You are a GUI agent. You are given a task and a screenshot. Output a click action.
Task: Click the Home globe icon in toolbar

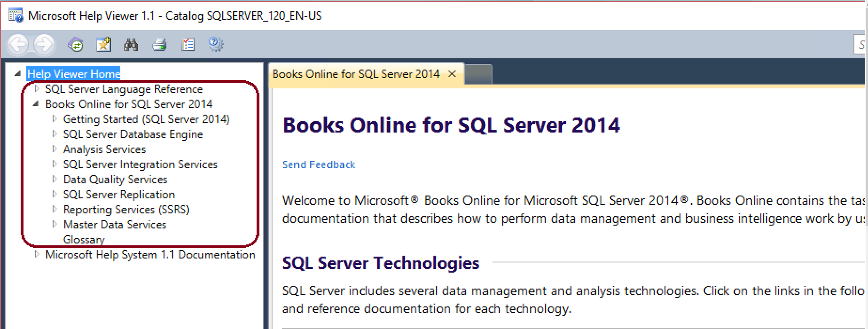coord(75,45)
